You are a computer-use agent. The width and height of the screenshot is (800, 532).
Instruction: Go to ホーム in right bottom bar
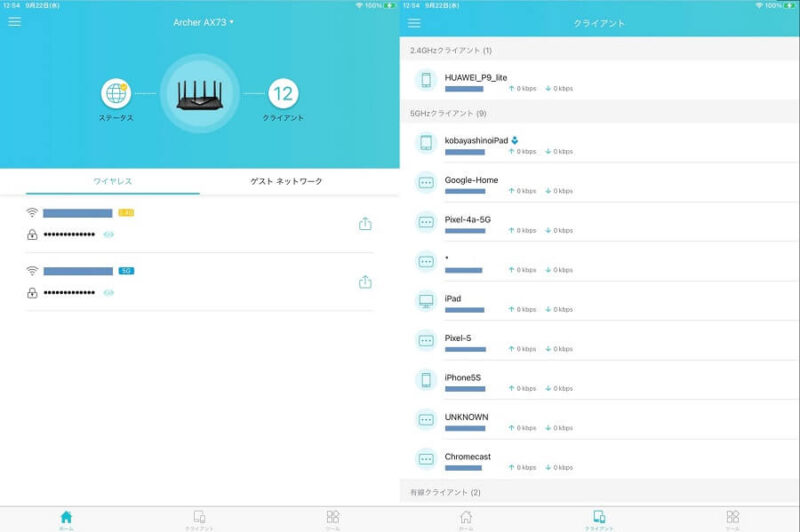point(466,520)
